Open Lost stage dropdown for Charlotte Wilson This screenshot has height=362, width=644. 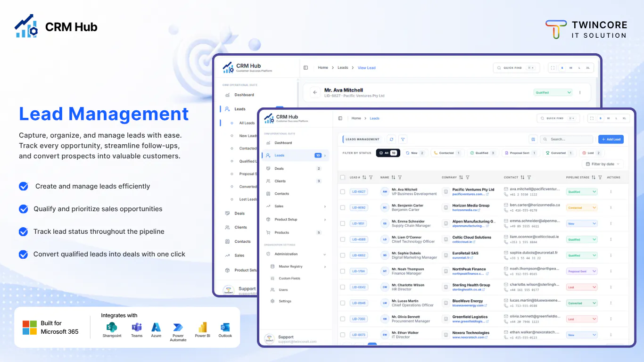(582, 287)
